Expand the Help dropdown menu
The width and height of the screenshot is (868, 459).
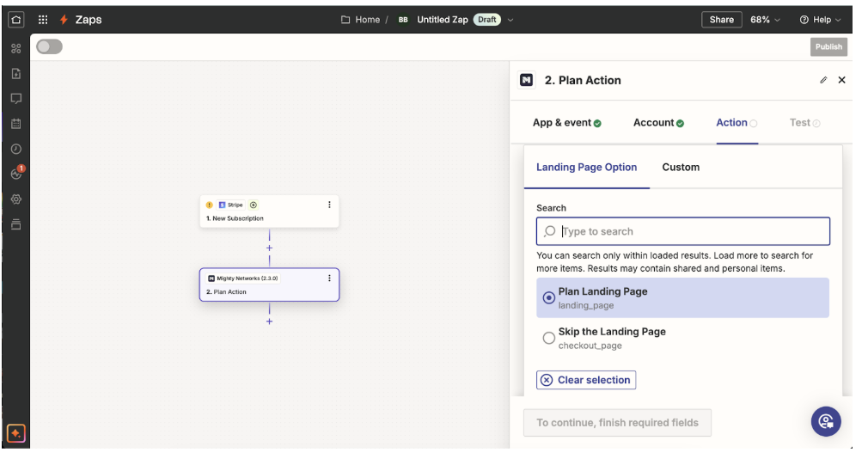[x=820, y=19]
